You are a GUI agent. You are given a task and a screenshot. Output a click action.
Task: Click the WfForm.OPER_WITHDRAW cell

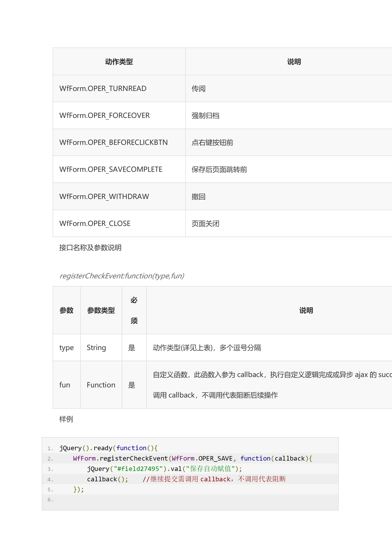(x=104, y=197)
